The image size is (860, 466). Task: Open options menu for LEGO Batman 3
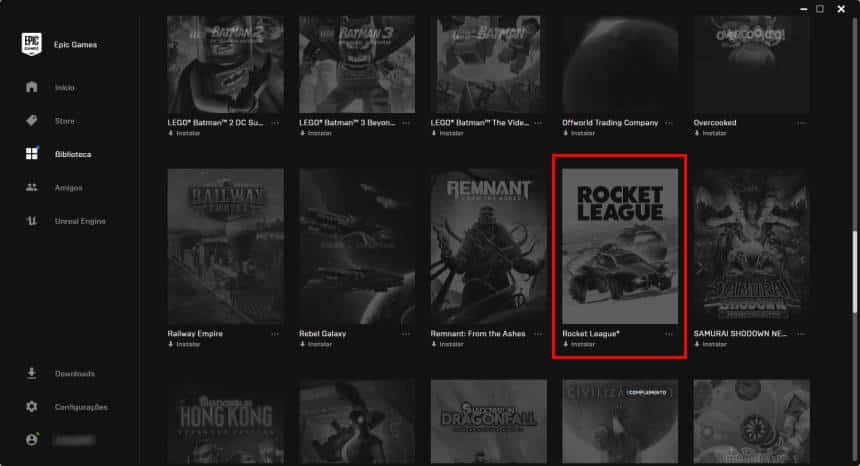click(406, 123)
